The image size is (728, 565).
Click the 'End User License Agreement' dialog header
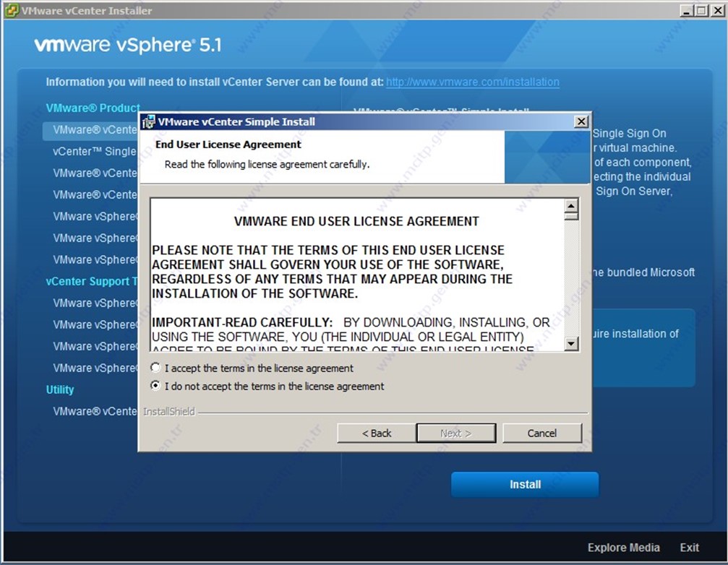click(x=228, y=145)
